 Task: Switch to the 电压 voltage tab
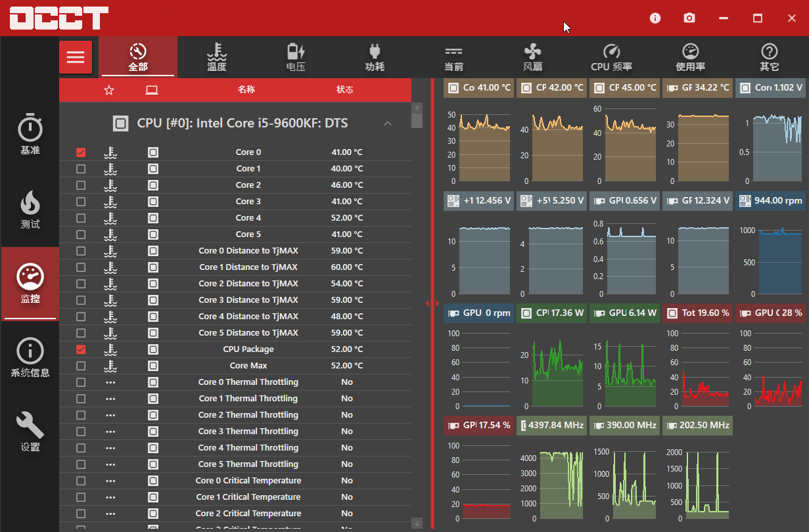[x=296, y=57]
